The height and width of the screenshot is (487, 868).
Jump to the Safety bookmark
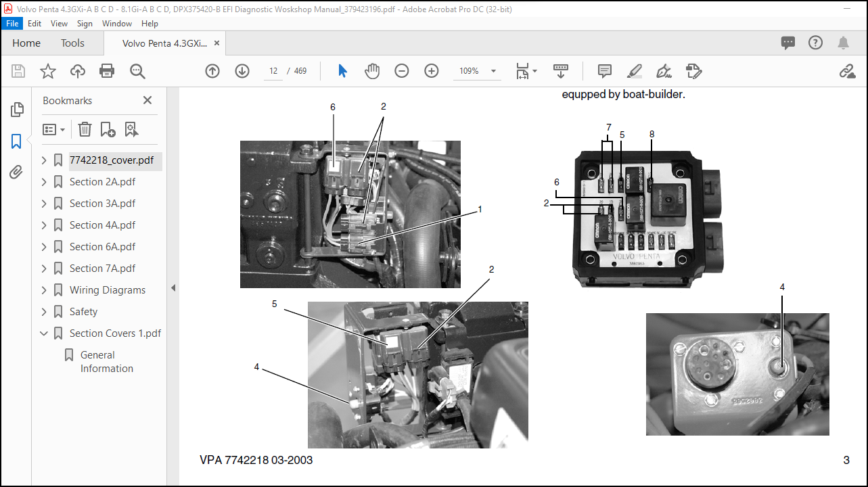coord(83,312)
